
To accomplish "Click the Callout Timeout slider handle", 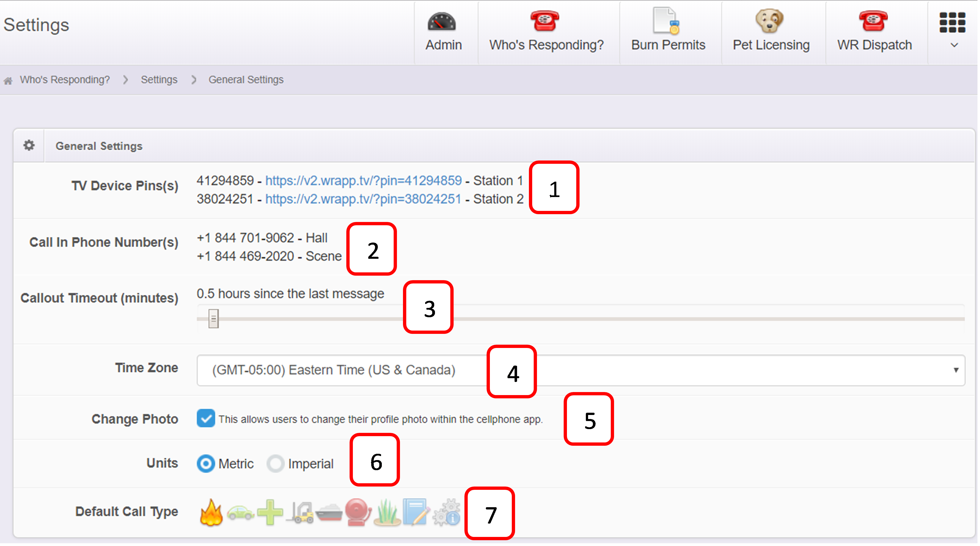I will point(213,319).
